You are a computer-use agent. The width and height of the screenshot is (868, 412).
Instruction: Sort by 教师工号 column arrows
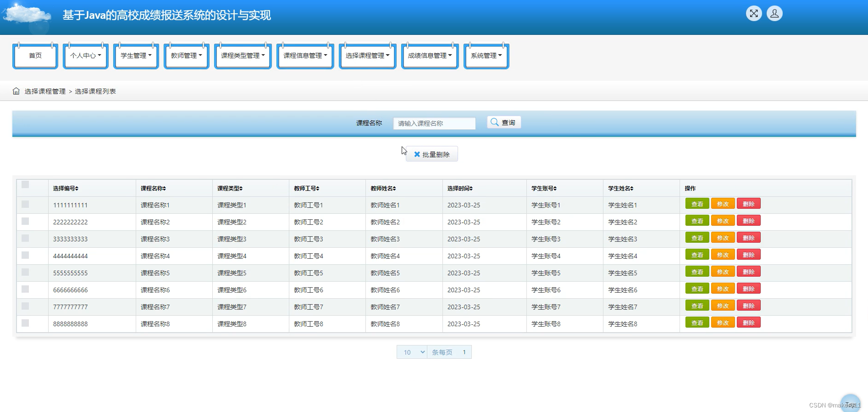(318, 189)
